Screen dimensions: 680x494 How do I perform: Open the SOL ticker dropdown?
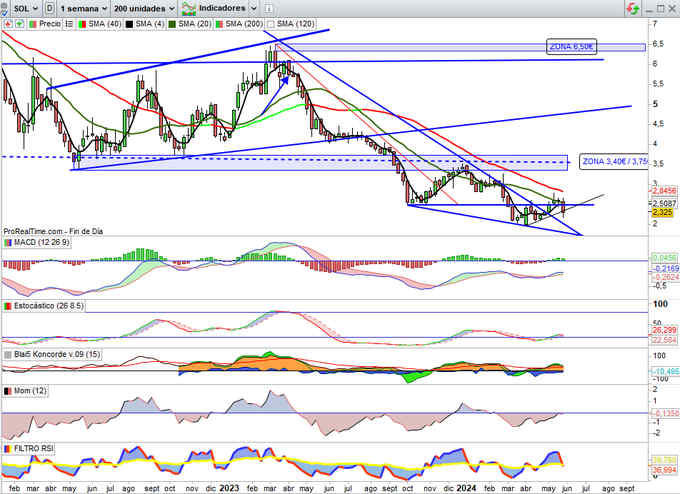click(26, 8)
